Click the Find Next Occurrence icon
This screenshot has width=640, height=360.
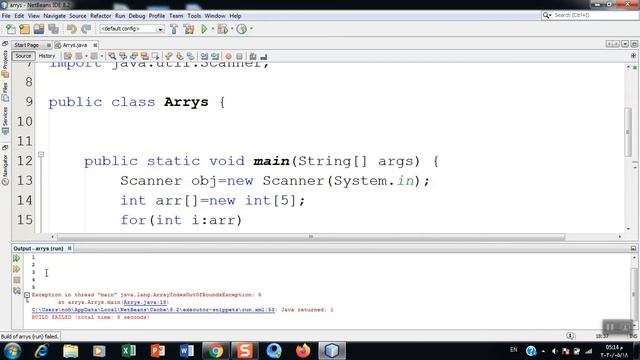(134, 56)
